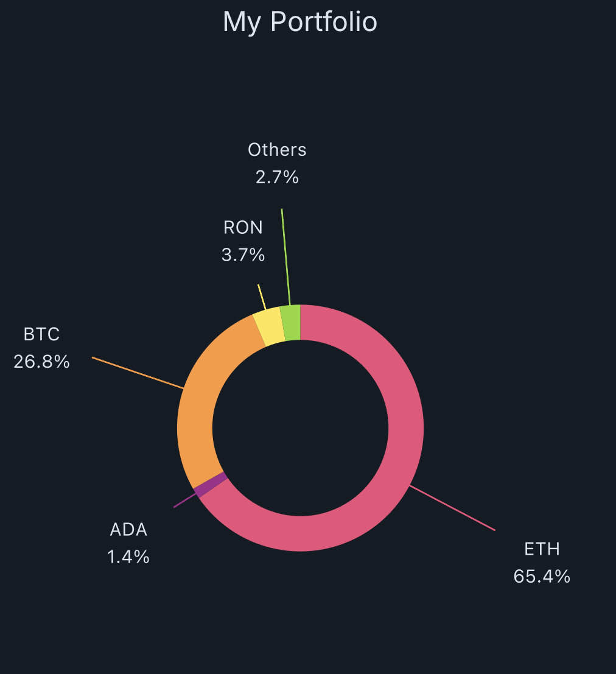Select the RON label text
This screenshot has height=674, width=616.
pos(243,227)
